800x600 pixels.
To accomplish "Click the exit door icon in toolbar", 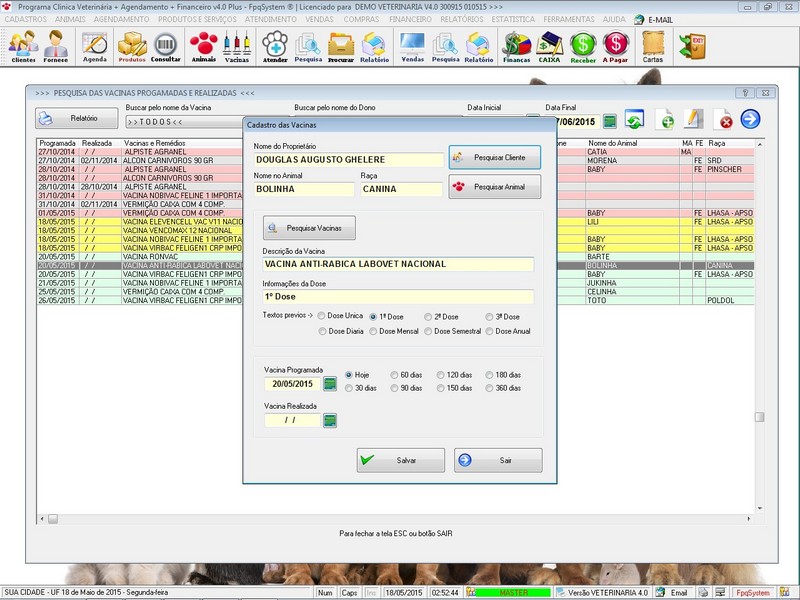I will (x=692, y=46).
